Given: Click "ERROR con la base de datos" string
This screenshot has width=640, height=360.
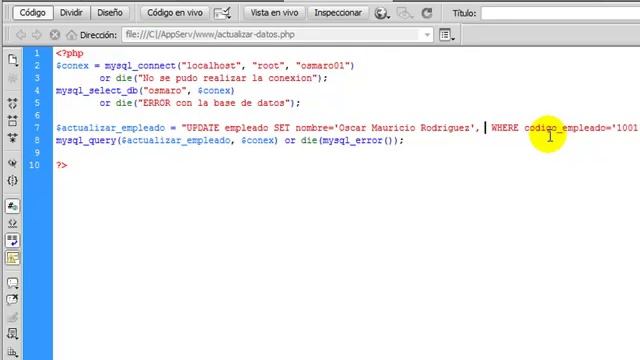Looking at the screenshot, I should tap(213, 103).
